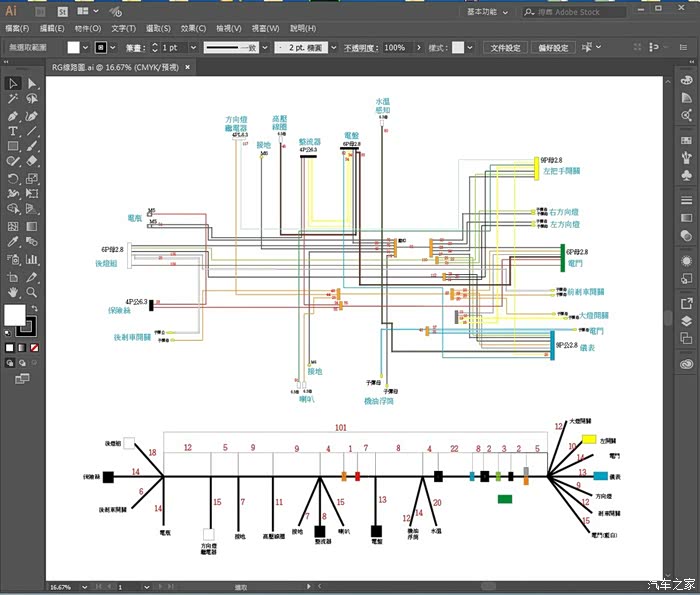Pick the Magic Wand tool
This screenshot has height=595, width=700.
coord(13,99)
